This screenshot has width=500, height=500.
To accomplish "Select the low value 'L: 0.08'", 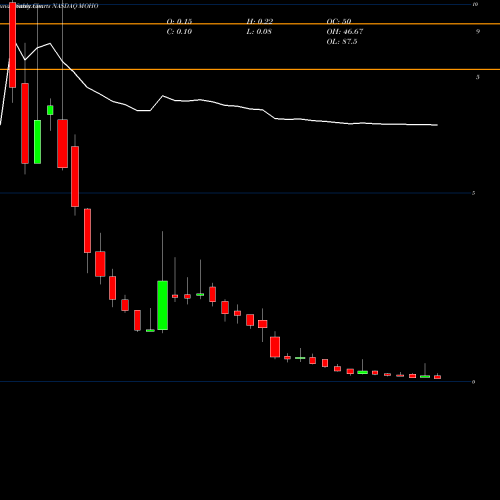I will coord(259,32).
